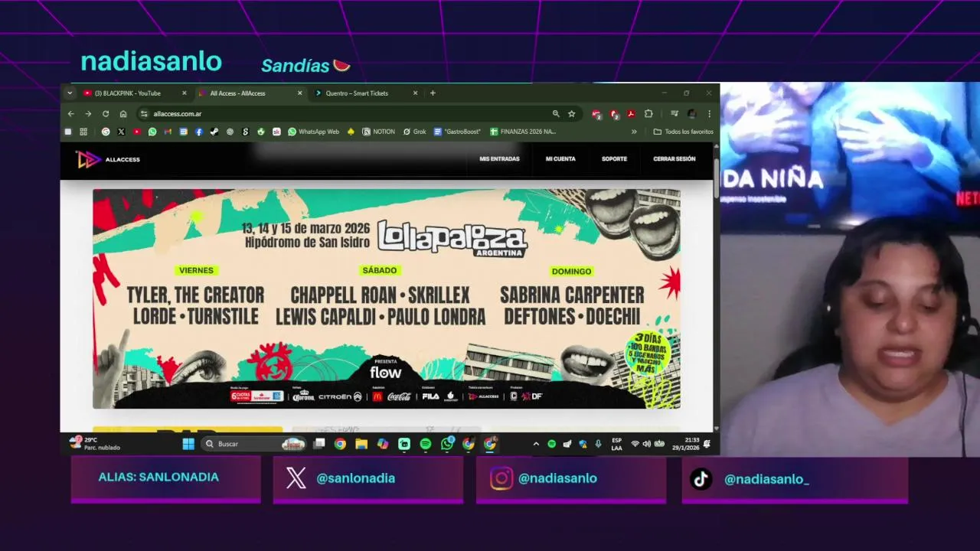Open the Grok bookmark
The width and height of the screenshot is (980, 551).
tap(415, 132)
